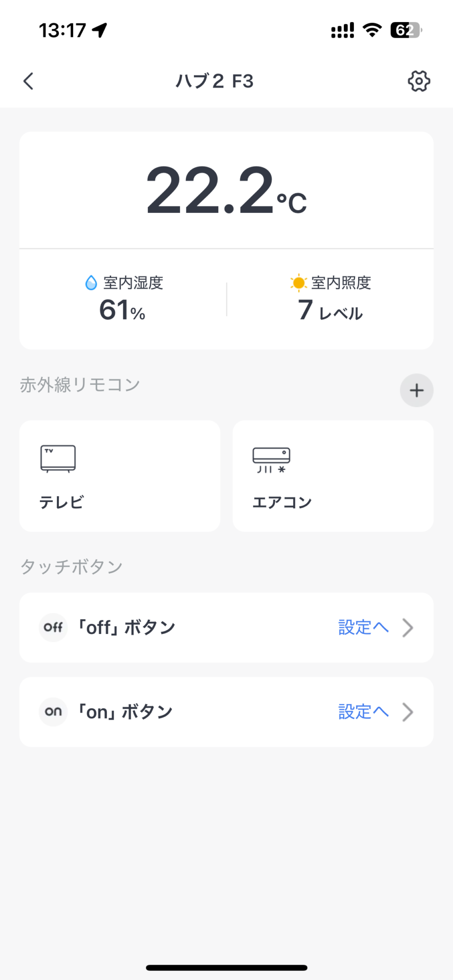
Task: Tap the home indicator bar
Action: click(226, 968)
